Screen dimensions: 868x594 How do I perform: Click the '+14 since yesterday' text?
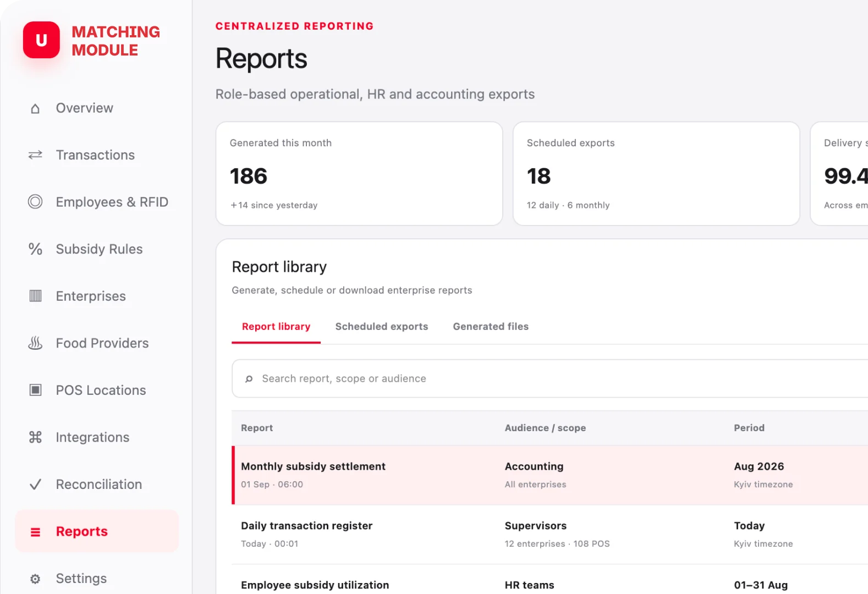274,205
